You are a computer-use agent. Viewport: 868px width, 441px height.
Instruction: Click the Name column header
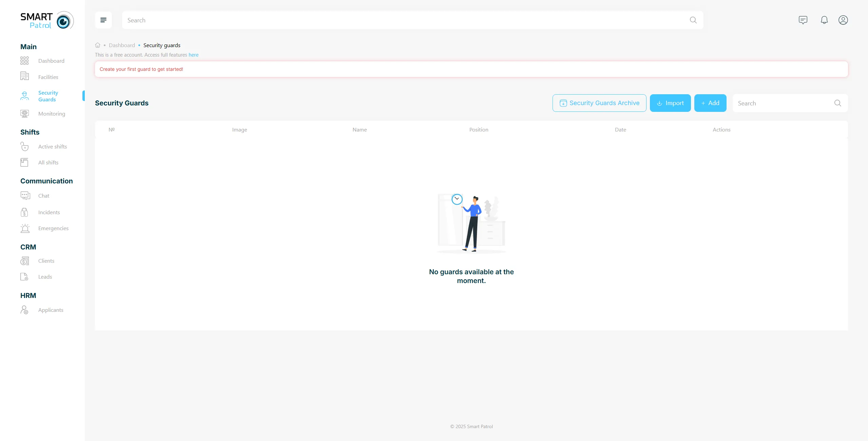tap(360, 129)
